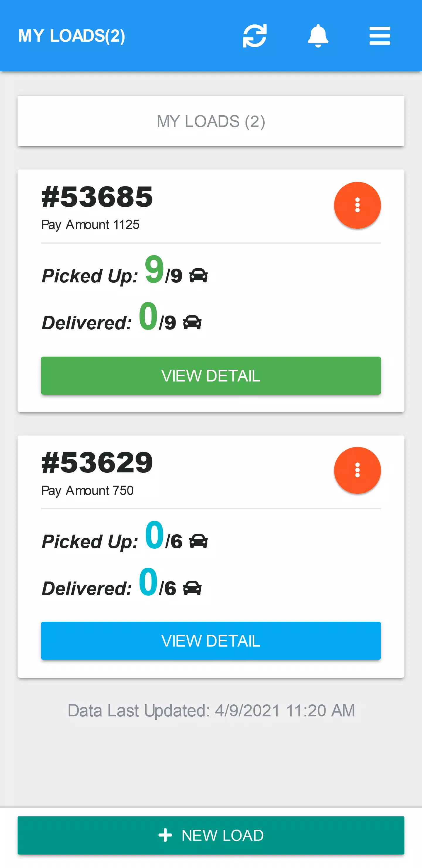View detail of load #53629
The height and width of the screenshot is (868, 422).
coord(211,640)
